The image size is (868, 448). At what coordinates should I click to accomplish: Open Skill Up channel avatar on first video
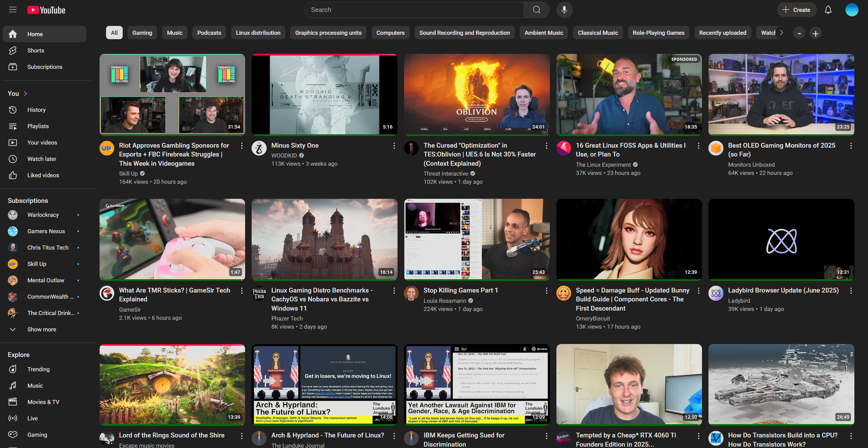pos(107,148)
